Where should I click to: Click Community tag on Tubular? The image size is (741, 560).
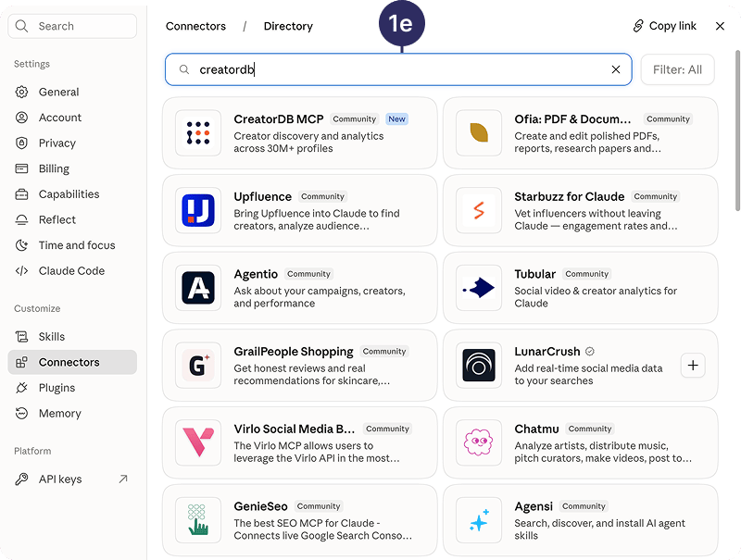586,274
